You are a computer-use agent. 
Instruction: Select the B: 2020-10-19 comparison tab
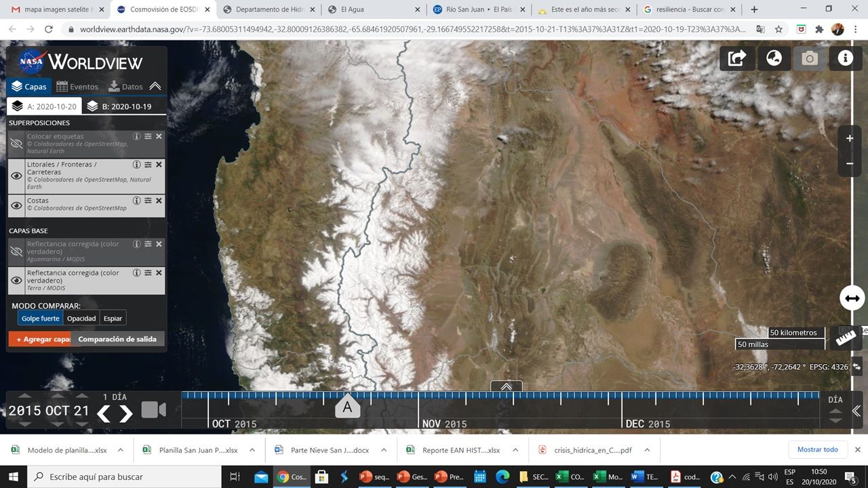tap(119, 106)
